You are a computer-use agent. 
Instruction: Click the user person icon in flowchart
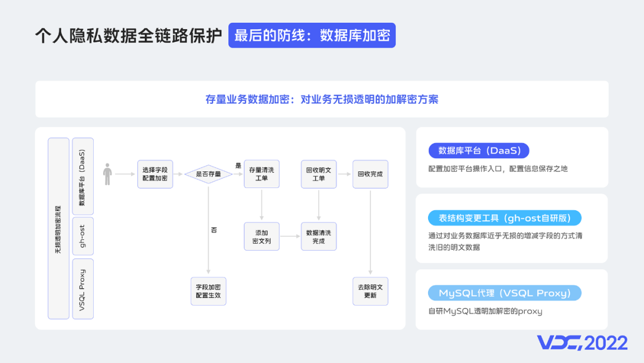(x=107, y=174)
